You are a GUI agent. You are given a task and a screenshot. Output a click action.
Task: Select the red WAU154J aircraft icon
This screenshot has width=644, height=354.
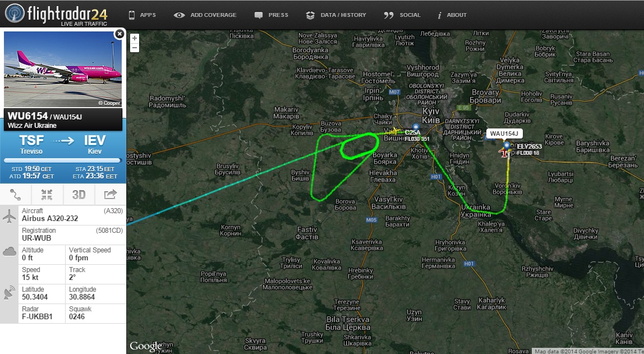tap(504, 153)
